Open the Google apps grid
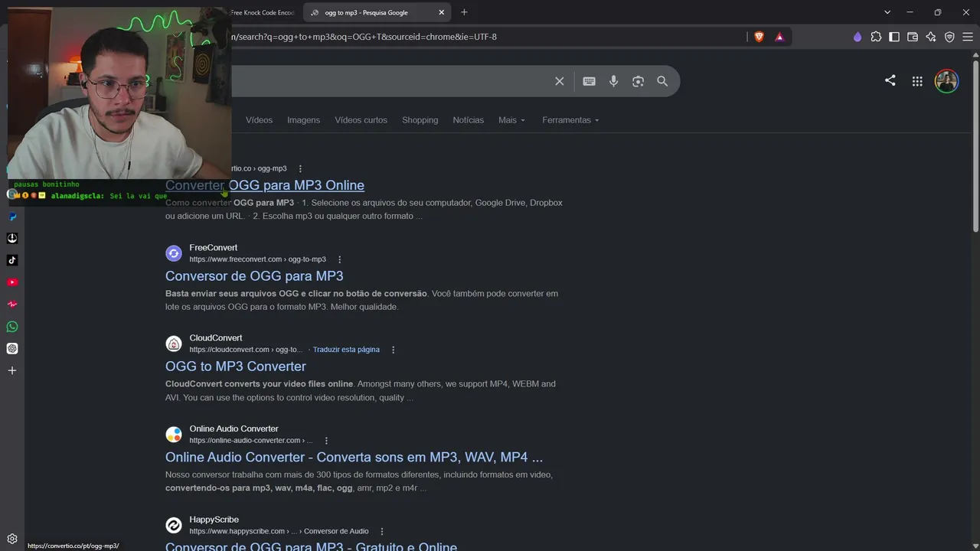This screenshot has width=980, height=551. [x=917, y=81]
